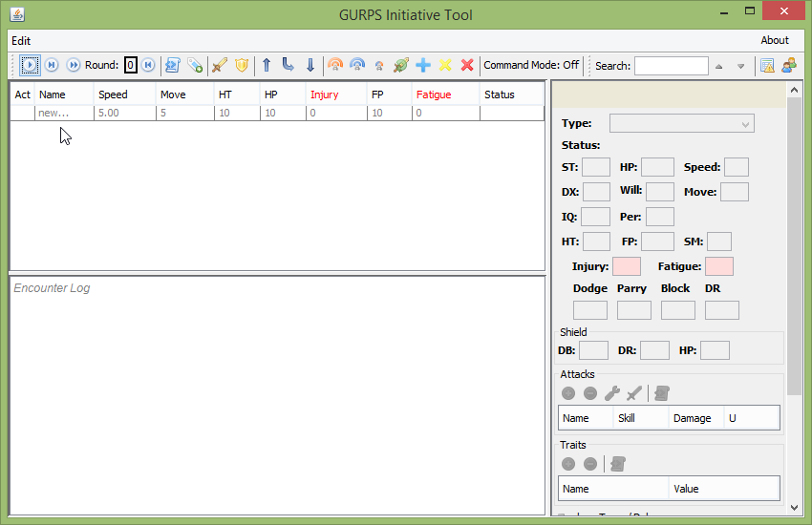Viewport: 812px width, 525px height.
Task: Click the SM input field
Action: point(719,241)
